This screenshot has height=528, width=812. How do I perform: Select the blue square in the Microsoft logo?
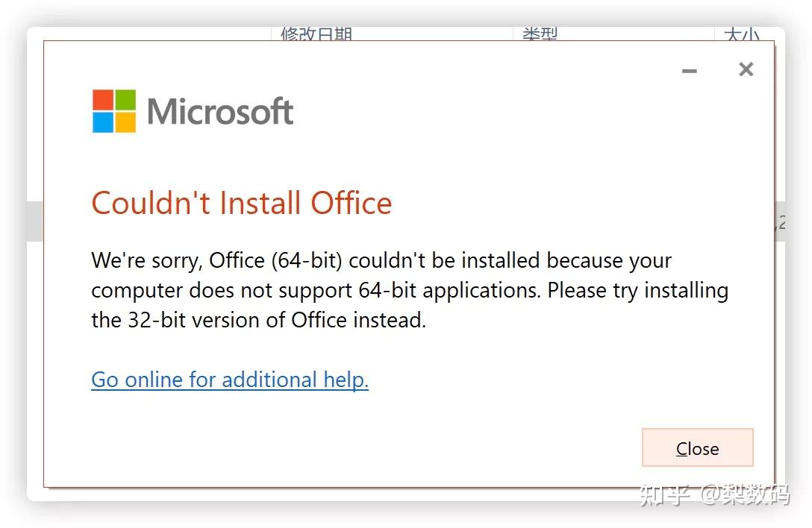[x=101, y=122]
